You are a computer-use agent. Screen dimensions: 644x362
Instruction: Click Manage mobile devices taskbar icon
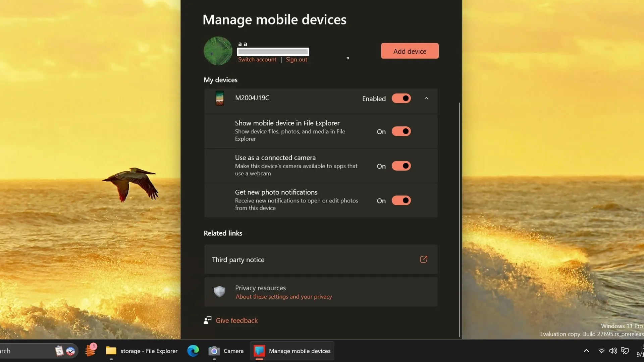tap(259, 351)
